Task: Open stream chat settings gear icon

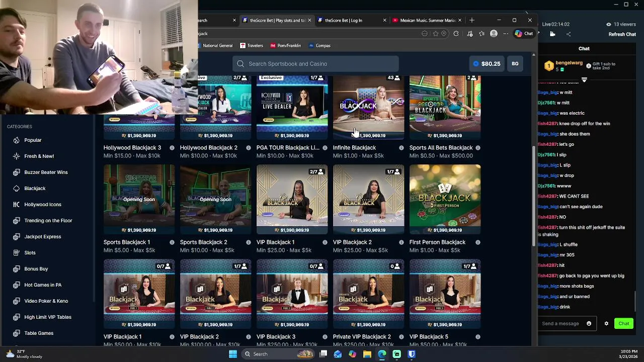Action: [x=606, y=324]
